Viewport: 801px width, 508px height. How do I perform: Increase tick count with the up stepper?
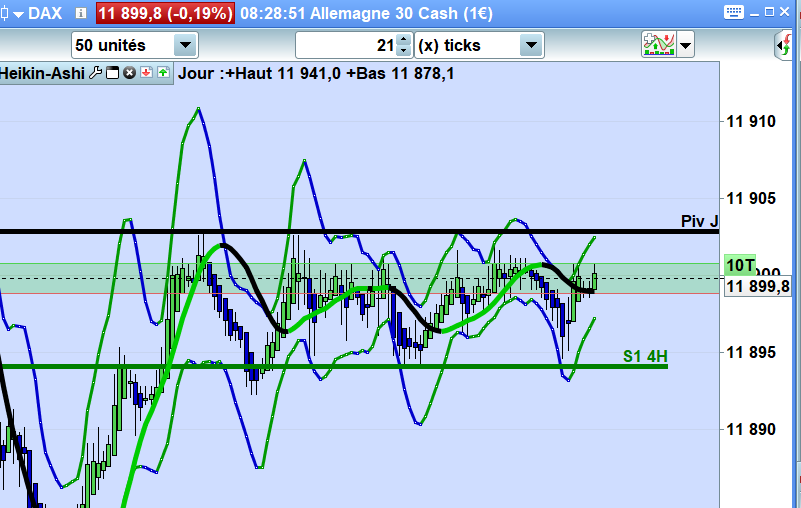[404, 39]
